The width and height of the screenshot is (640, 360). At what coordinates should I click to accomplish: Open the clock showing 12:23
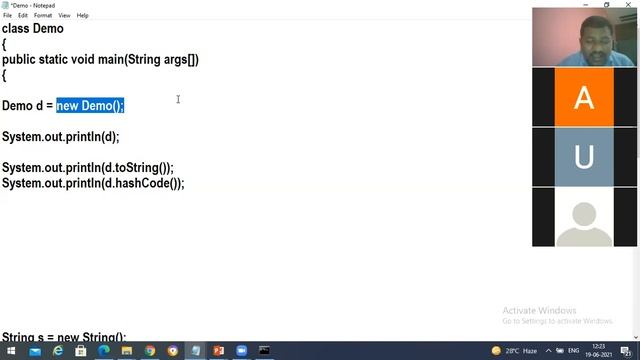pos(599,351)
